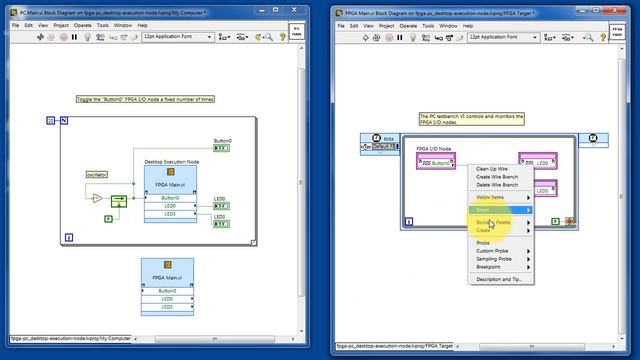The image size is (640, 360).
Task: Open Distribute Objects dropdown in PC Main toolbar
Action: (242, 37)
